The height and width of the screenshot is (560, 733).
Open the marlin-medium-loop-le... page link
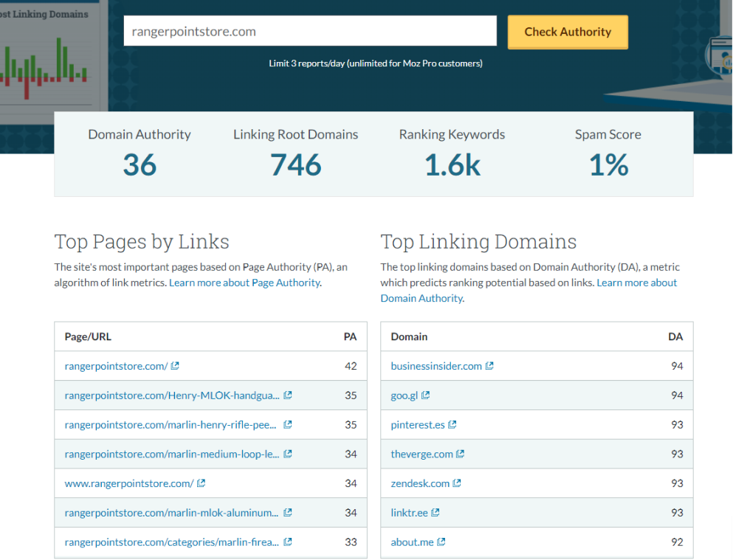[172, 454]
